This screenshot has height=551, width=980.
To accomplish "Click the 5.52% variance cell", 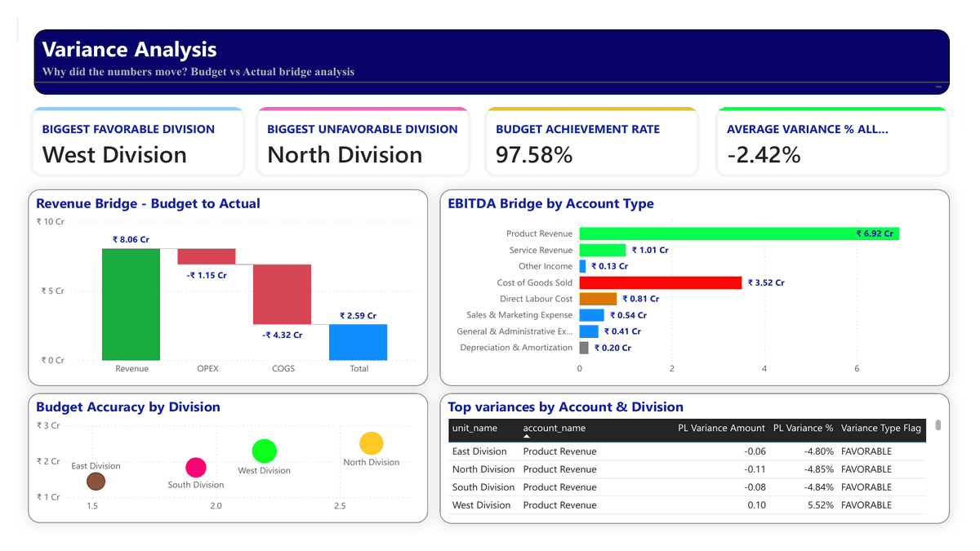I will [820, 505].
